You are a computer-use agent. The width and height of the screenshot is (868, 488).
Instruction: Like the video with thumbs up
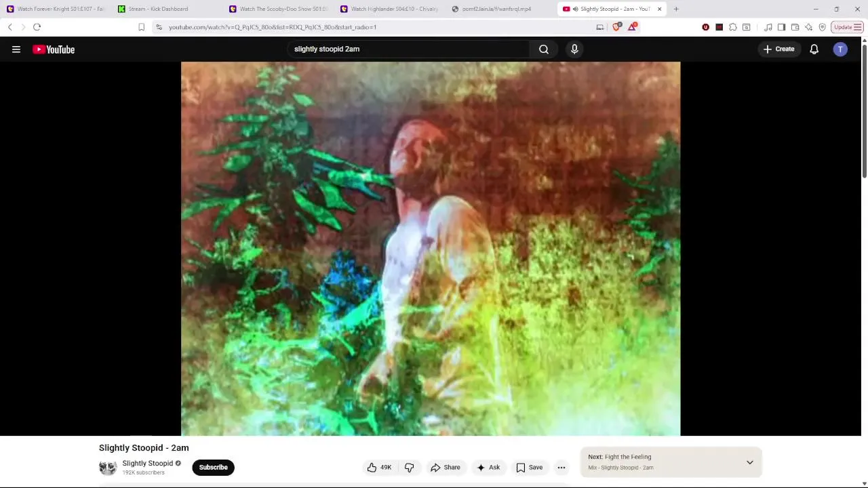379,467
